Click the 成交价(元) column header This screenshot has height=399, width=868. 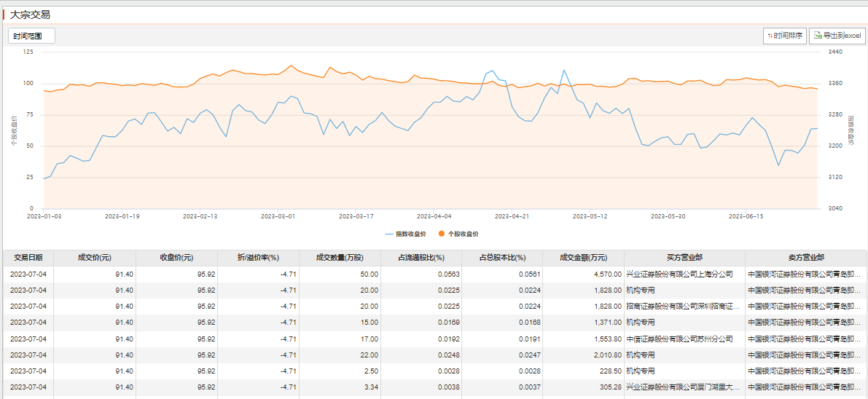95,258
